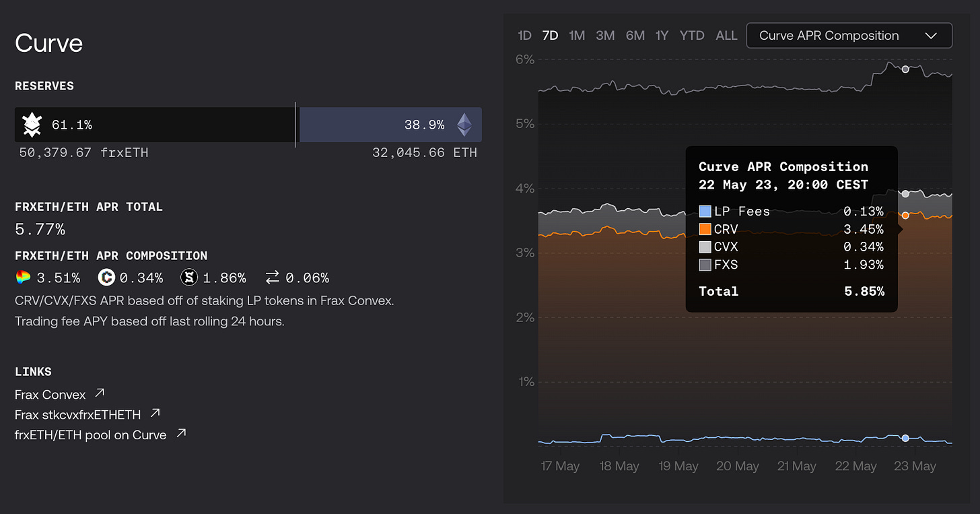The width and height of the screenshot is (980, 514).
Task: Click the orange CRV legend swatch
Action: (705, 229)
